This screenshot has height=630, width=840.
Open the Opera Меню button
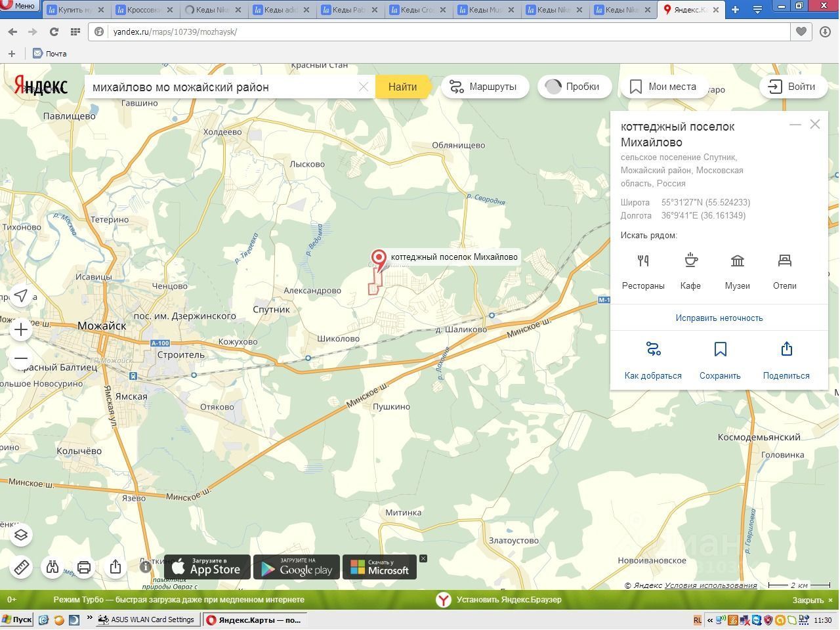pos(19,5)
